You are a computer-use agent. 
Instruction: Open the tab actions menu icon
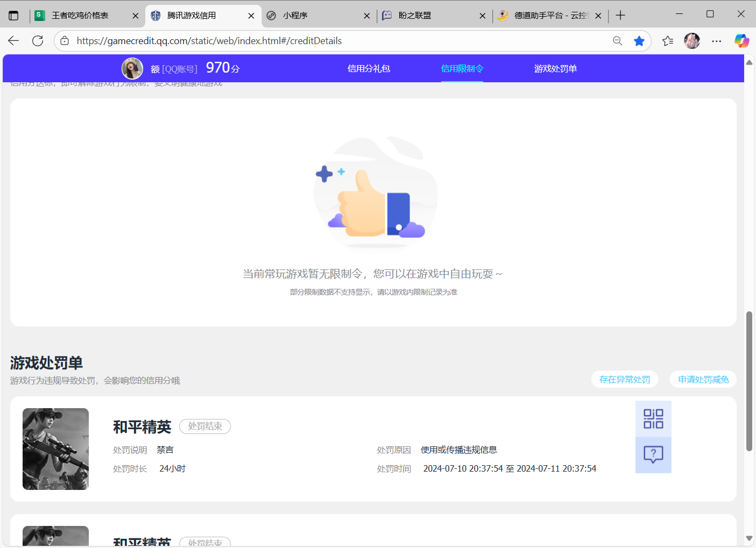13,16
